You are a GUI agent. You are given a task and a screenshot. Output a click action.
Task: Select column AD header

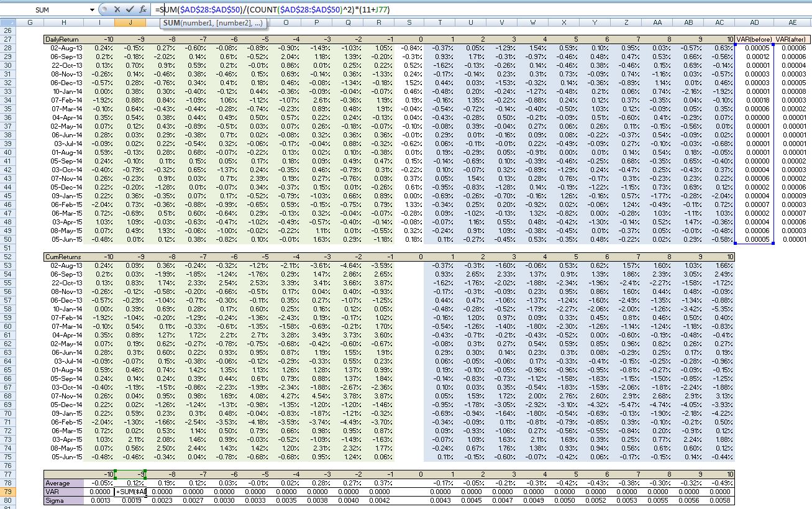click(755, 23)
